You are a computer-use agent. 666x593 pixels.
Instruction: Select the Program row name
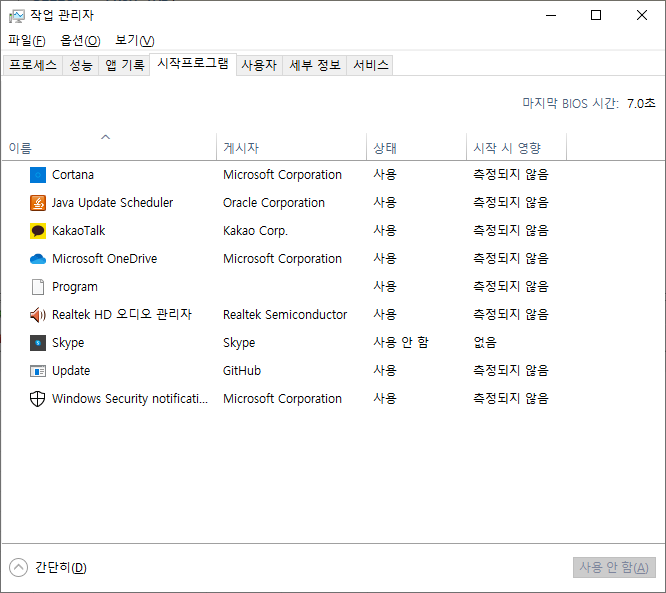click(x=75, y=287)
